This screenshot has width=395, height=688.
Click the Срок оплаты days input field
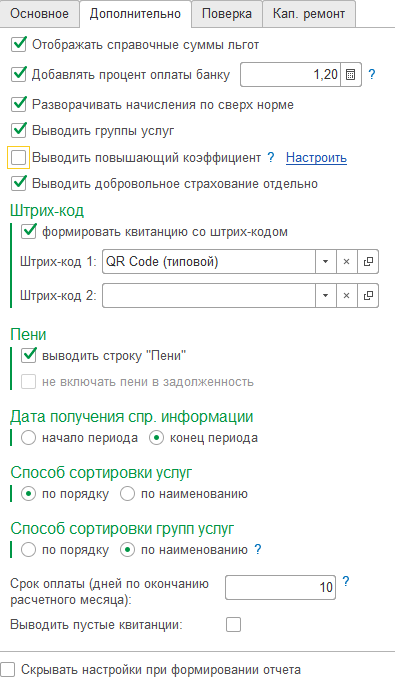tap(280, 587)
